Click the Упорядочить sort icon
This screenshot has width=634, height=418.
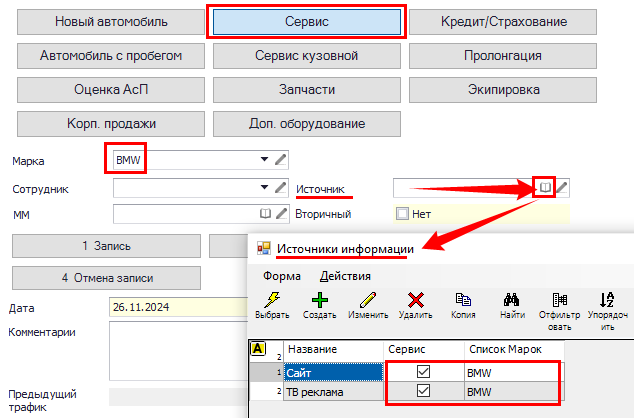point(607,299)
